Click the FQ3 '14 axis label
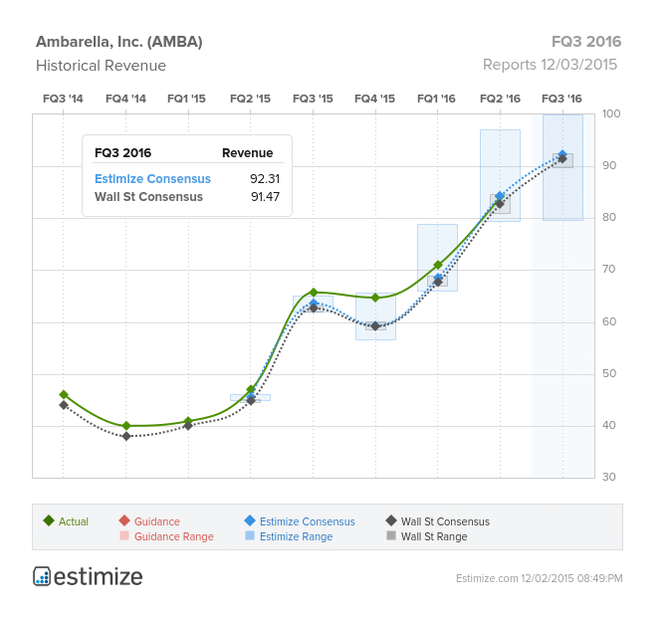 pos(63,99)
